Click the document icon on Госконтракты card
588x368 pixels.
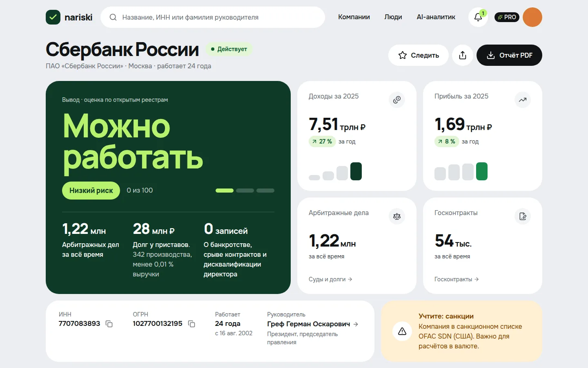point(523,216)
